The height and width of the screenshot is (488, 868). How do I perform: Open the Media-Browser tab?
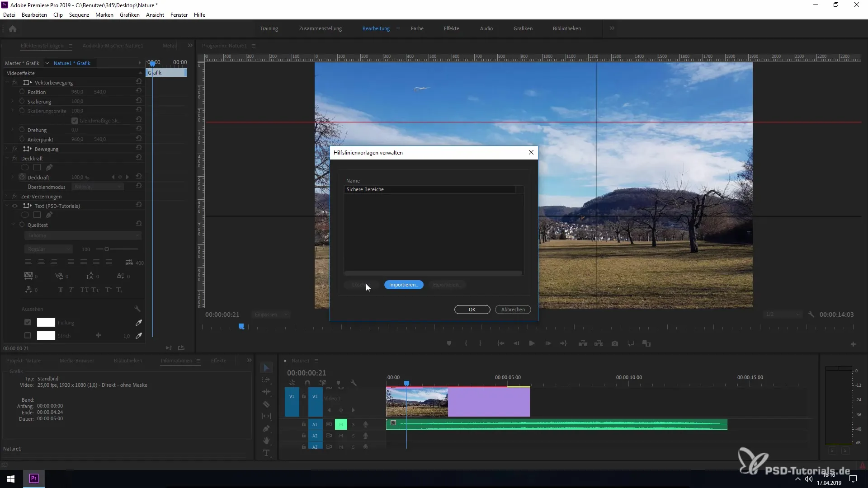click(x=77, y=361)
